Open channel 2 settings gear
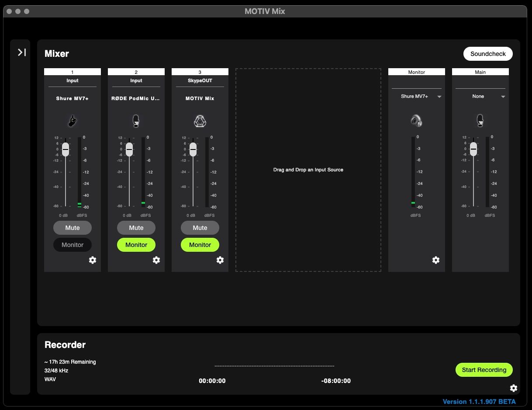 click(156, 260)
